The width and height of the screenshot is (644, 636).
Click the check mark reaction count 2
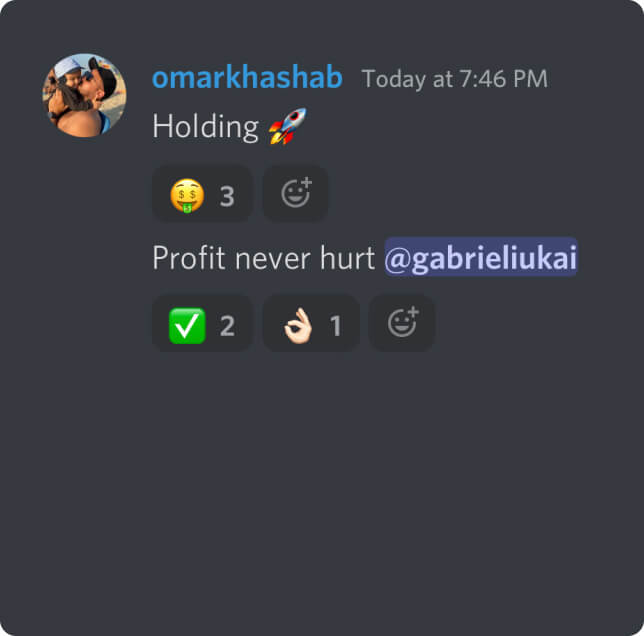[227, 326]
